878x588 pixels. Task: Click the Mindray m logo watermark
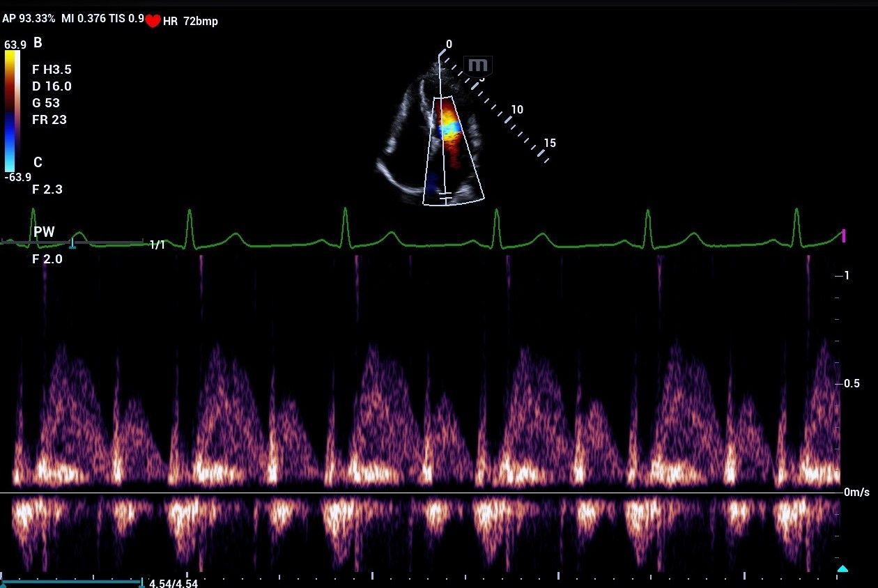(479, 66)
